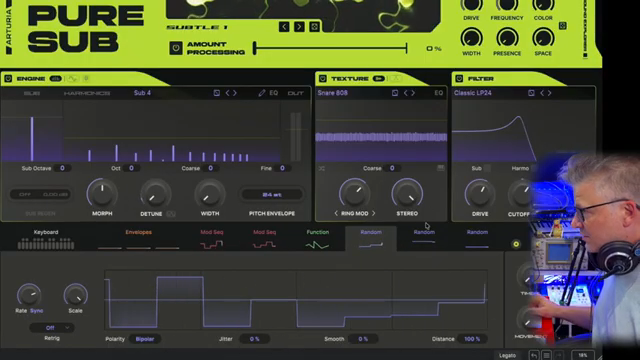This screenshot has width=640, height=360.
Task: Open the Keyboard modulation tab
Action: tap(46, 239)
